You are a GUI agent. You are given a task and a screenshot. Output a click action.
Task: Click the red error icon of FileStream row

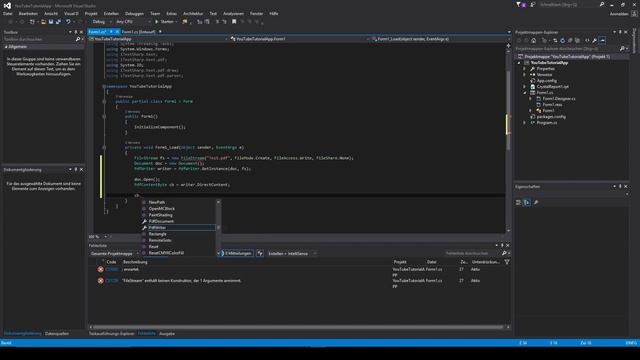(100, 281)
